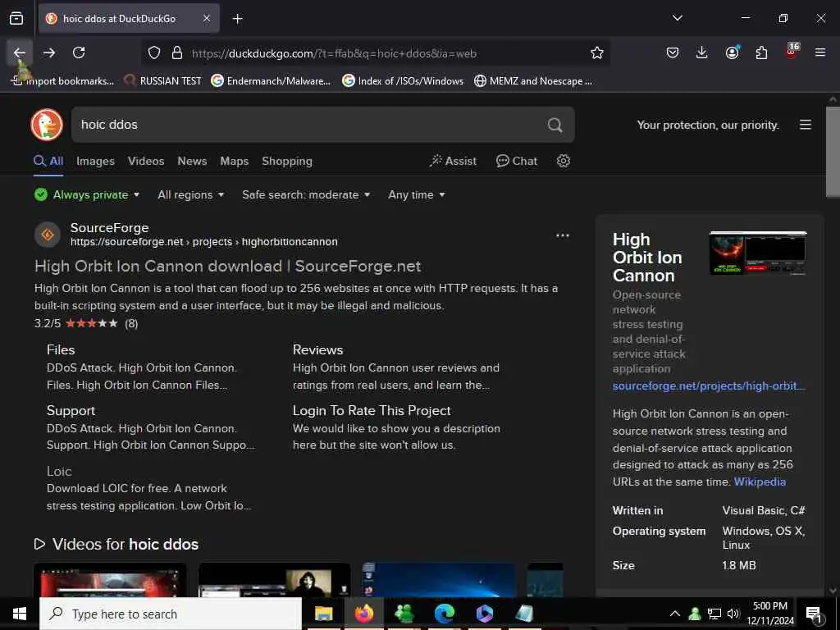Open the RUSSIAN TEST bookmark
The height and width of the screenshot is (630, 840).
(163, 81)
